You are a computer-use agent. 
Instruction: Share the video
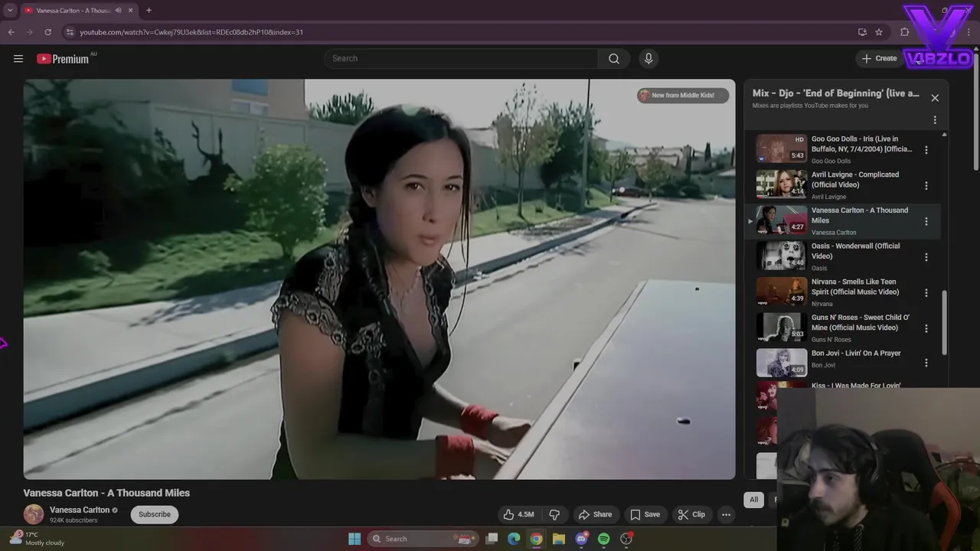[595, 514]
